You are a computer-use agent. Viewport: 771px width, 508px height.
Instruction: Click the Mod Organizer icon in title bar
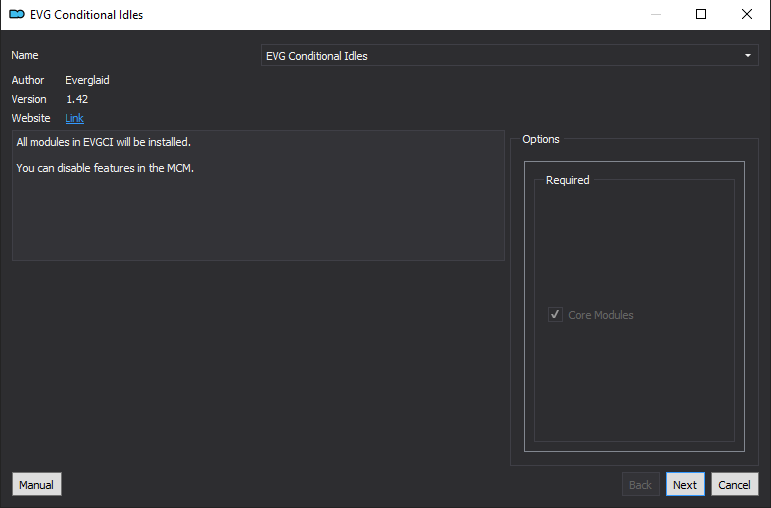[17, 14]
